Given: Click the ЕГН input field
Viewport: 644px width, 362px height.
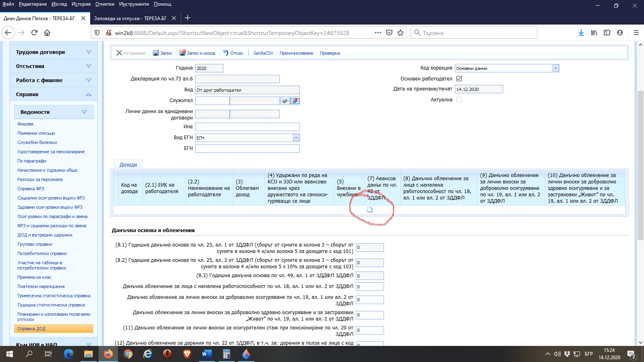Looking at the screenshot, I should 248,148.
